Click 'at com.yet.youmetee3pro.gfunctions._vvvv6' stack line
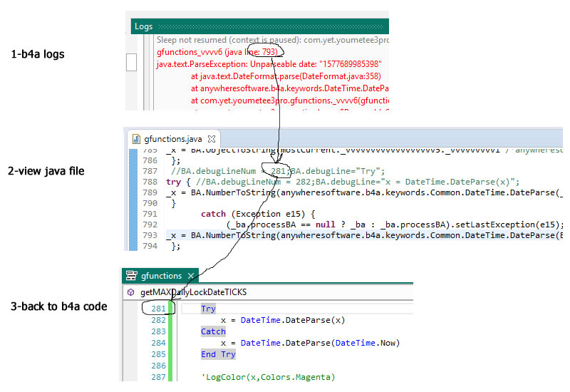 click(x=289, y=100)
